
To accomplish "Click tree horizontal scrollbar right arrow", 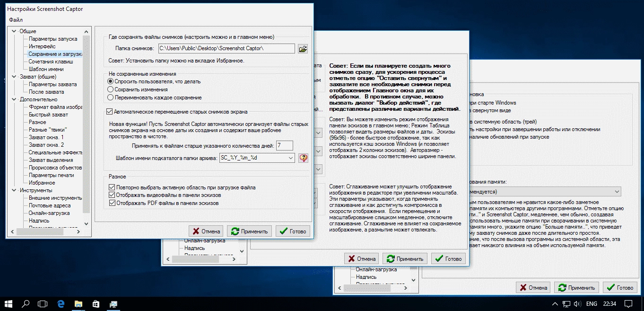I will (78, 231).
